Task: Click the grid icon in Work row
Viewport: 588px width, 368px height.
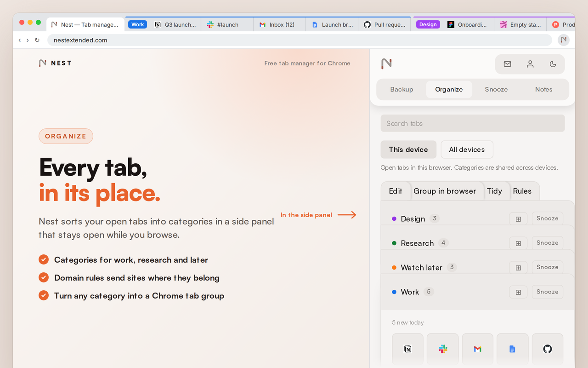Action: tap(518, 292)
